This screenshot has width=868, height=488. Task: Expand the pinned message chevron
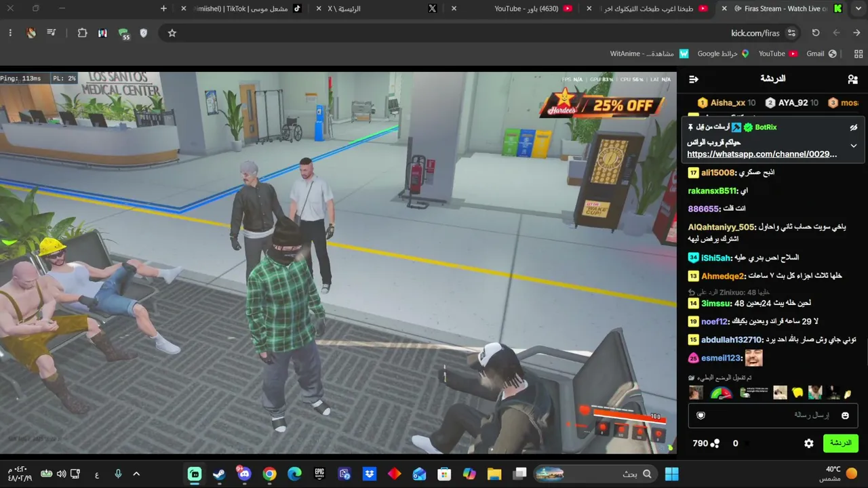tap(854, 146)
